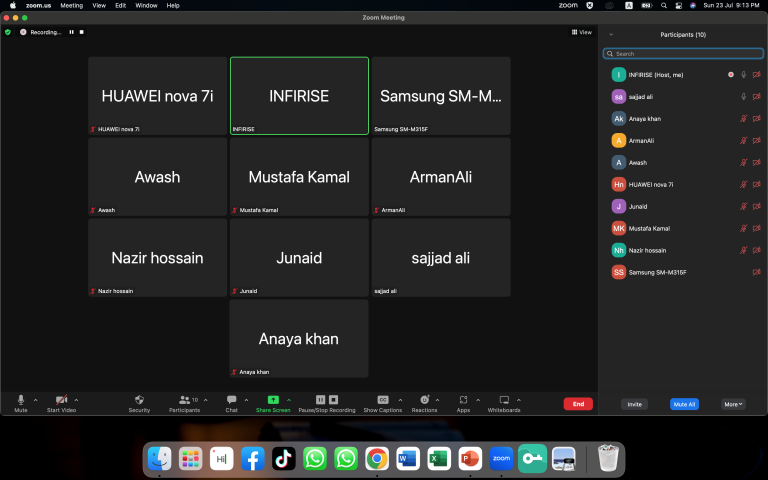Open the Window menu in menu bar
Screen dimensions: 768x480
point(146,5)
